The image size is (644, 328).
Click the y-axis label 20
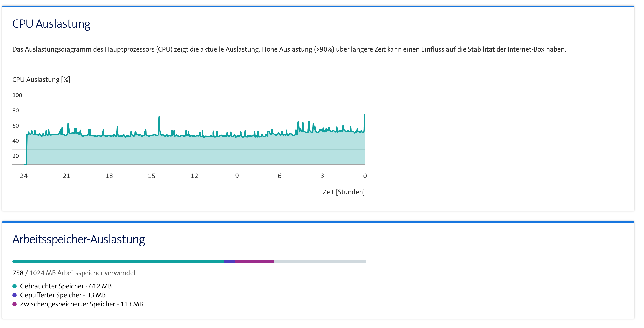coord(16,156)
